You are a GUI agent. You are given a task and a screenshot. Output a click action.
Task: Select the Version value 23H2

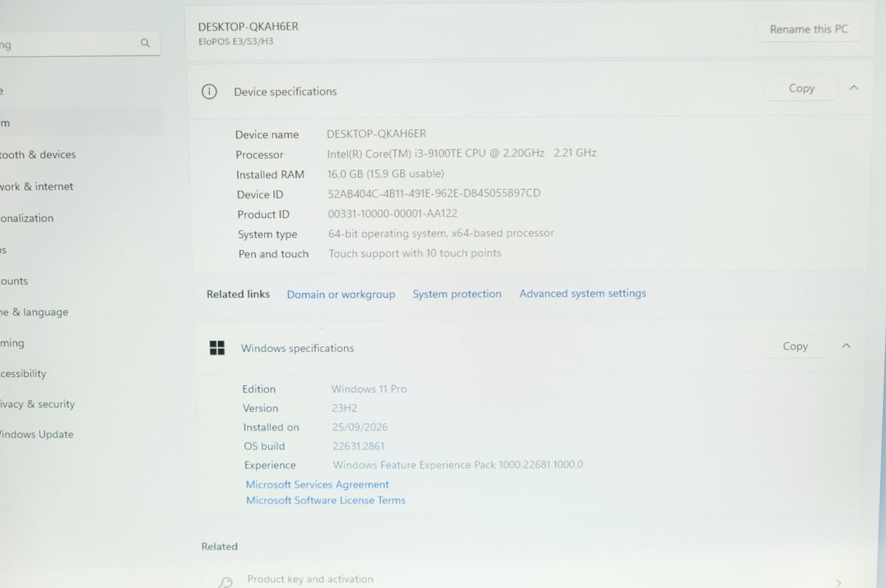344,408
